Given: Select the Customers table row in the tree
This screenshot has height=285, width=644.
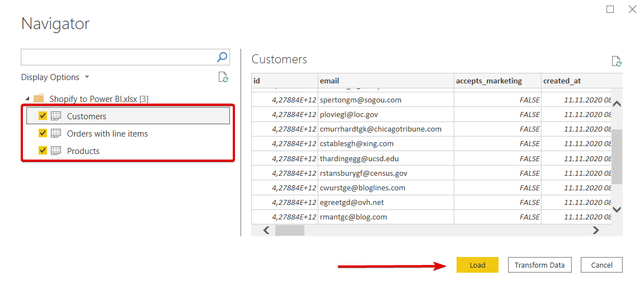Looking at the screenshot, I should [x=128, y=116].
